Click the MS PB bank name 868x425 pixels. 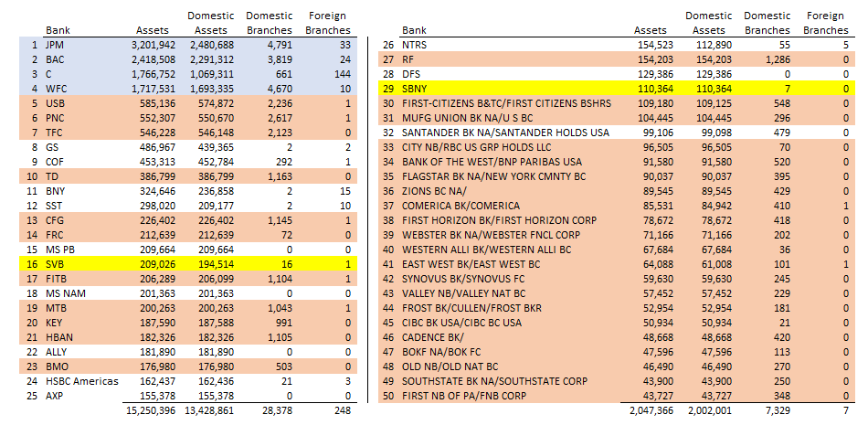point(58,250)
